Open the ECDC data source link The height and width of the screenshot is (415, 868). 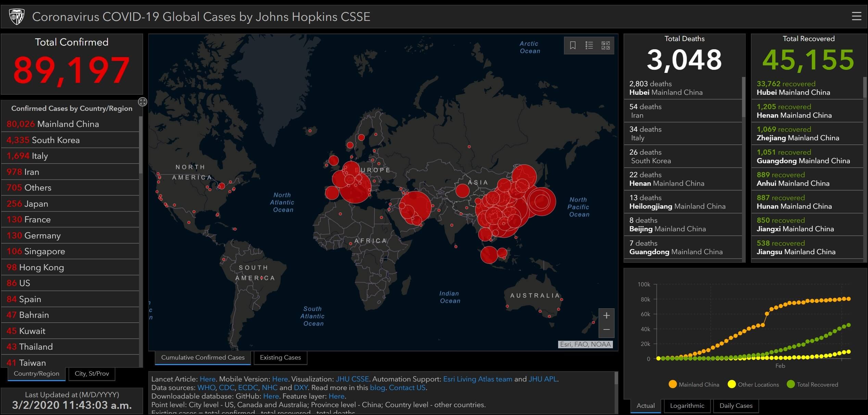point(248,388)
